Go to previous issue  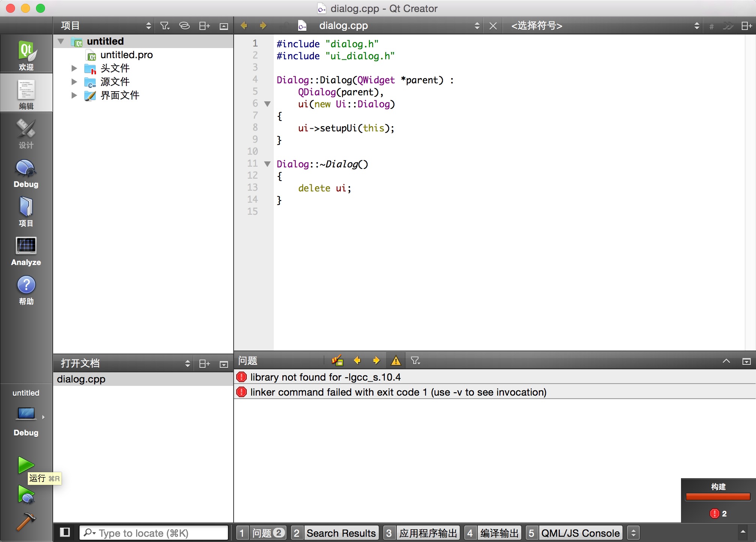click(357, 361)
